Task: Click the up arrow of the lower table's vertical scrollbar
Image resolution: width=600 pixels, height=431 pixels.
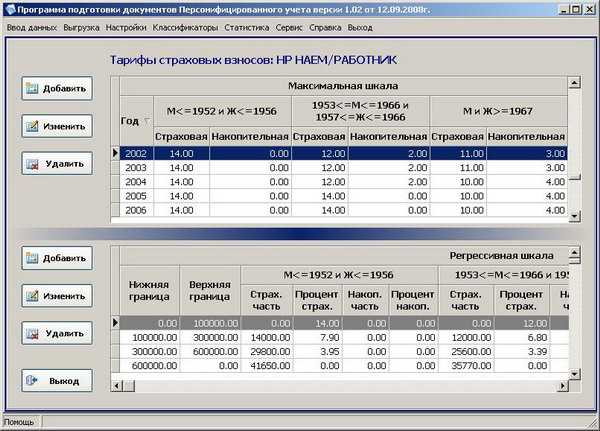Action: [574, 252]
